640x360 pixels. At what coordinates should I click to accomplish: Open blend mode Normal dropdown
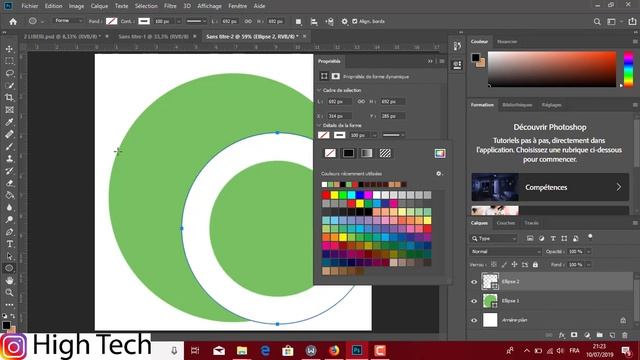coord(506,252)
